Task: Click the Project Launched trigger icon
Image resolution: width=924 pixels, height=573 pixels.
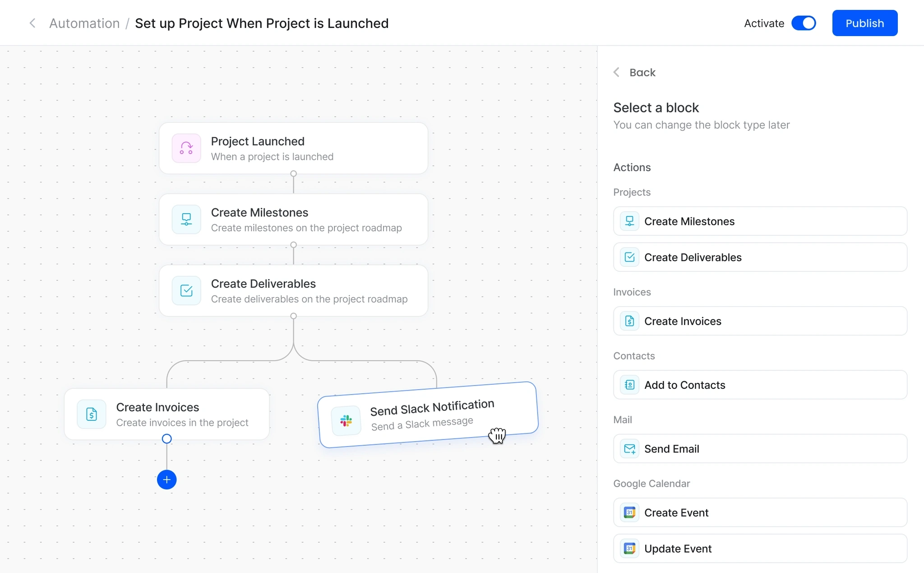Action: (x=186, y=148)
